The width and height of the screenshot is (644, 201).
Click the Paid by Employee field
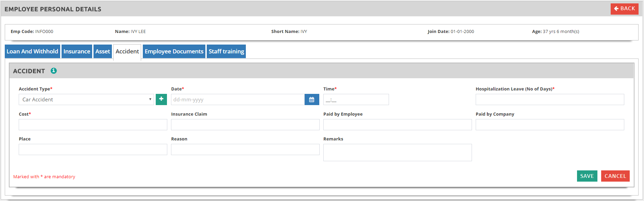[397, 125]
